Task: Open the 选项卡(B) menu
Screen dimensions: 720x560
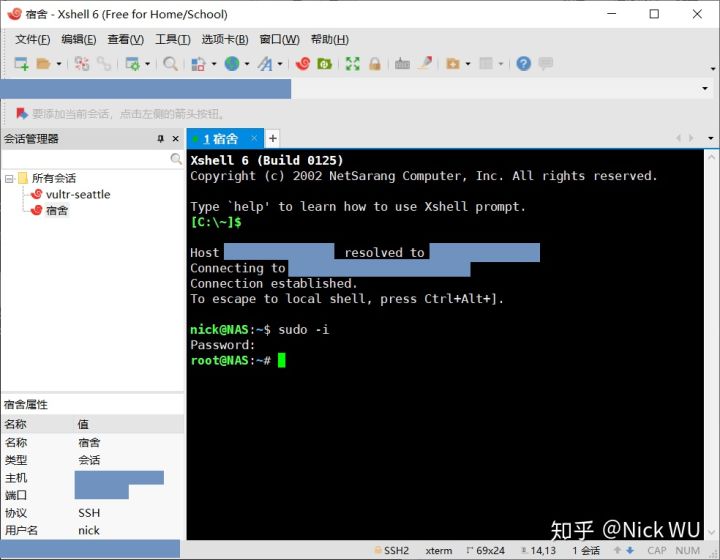Action: 225,39
